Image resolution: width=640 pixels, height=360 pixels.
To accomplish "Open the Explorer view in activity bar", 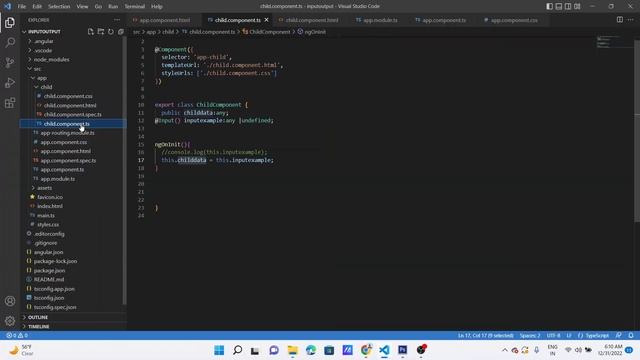I will tap(10, 23).
